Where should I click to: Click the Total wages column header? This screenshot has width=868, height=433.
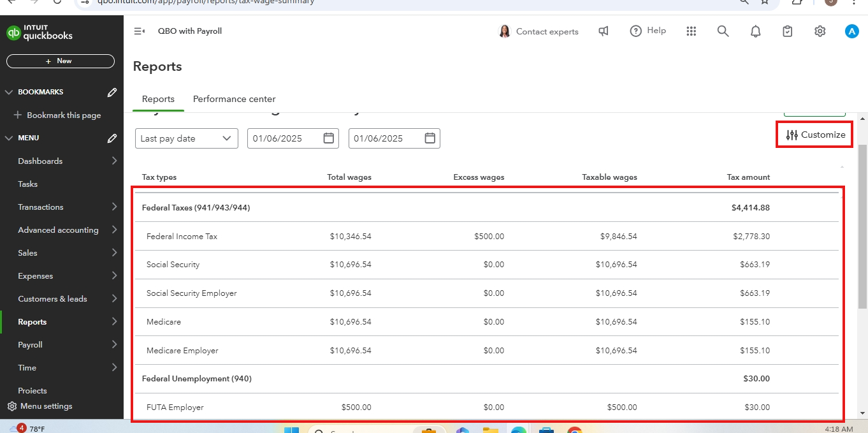click(349, 177)
